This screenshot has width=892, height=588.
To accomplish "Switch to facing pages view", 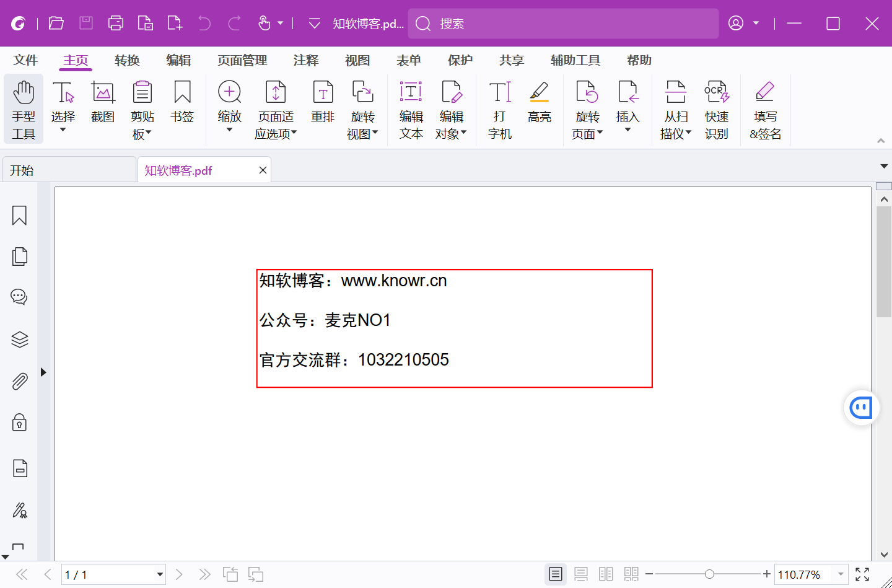I will pos(606,574).
